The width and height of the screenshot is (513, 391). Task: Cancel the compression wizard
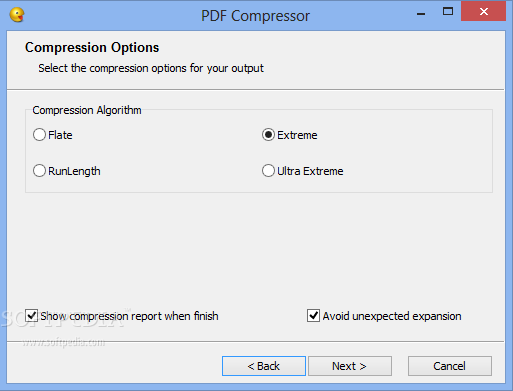[449, 366]
